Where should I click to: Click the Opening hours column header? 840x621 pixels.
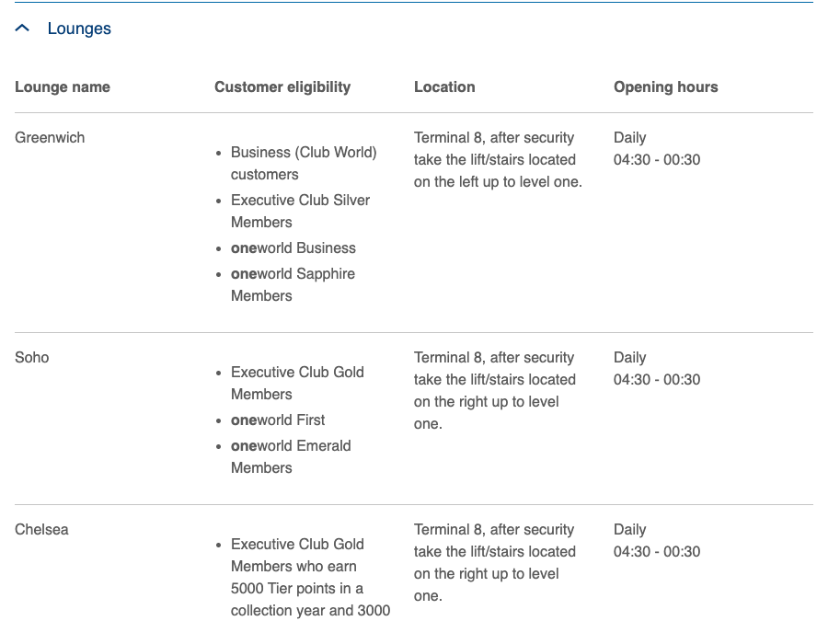[x=665, y=86]
